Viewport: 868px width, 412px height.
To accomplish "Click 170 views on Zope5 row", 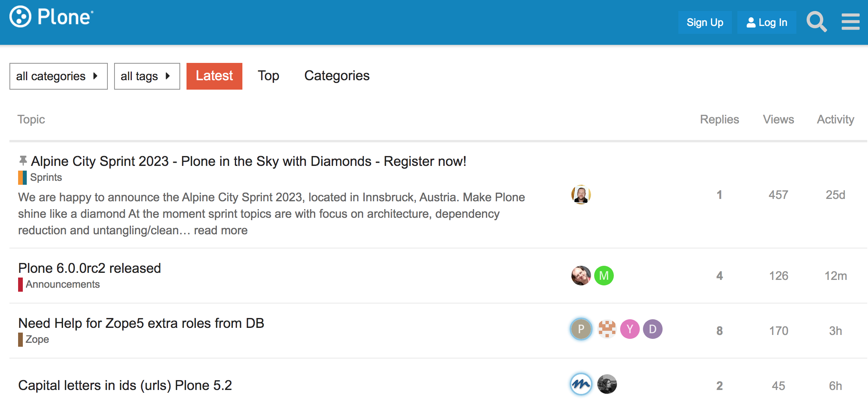I will point(778,331).
